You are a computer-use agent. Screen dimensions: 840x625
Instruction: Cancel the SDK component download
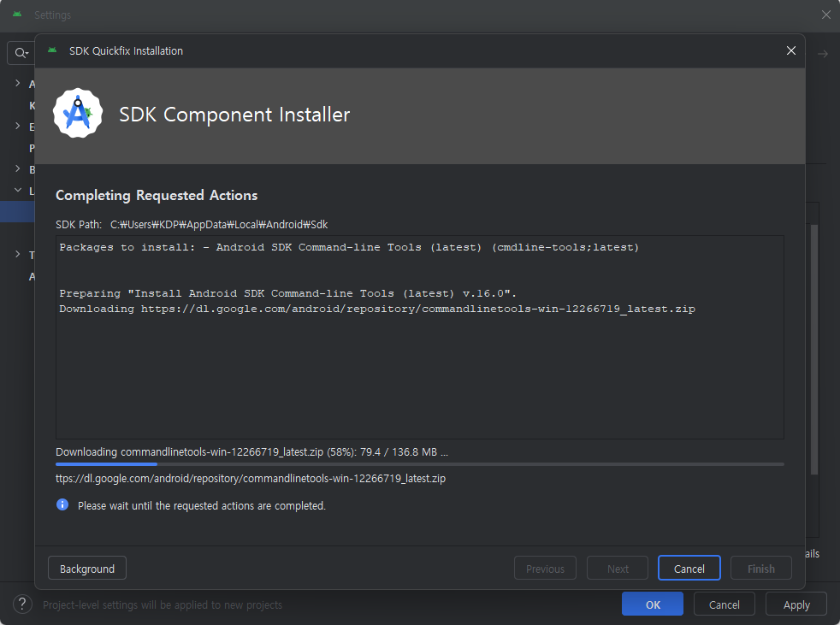click(689, 569)
